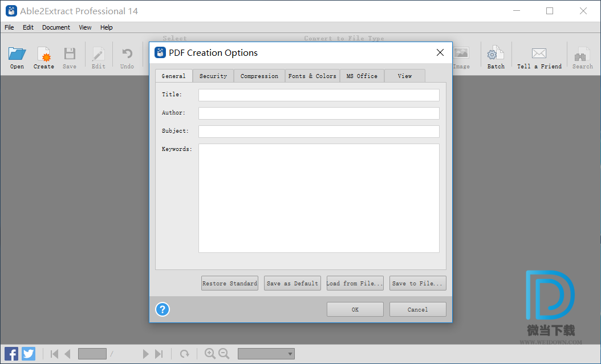This screenshot has height=364, width=601.
Task: Go to first page navigation icon
Action: (x=54, y=354)
